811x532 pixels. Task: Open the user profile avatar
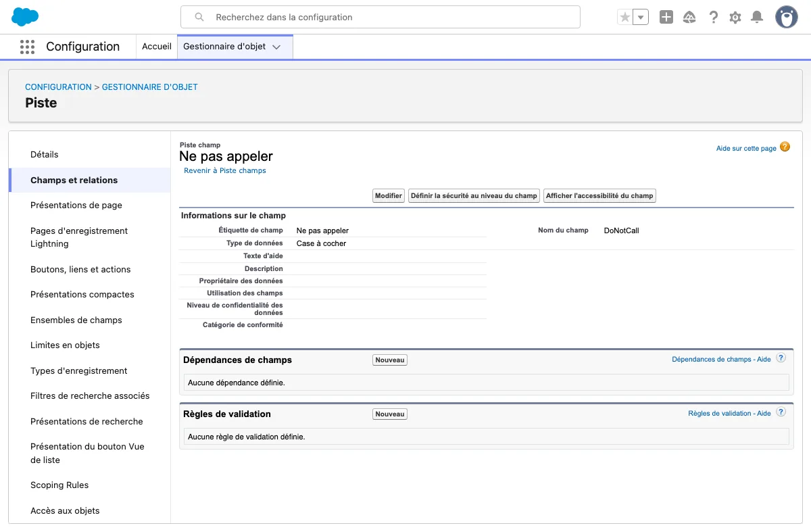pos(787,17)
